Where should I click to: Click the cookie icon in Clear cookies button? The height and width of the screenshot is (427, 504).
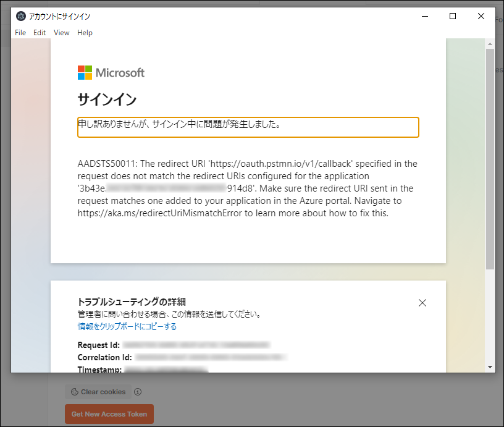point(75,392)
